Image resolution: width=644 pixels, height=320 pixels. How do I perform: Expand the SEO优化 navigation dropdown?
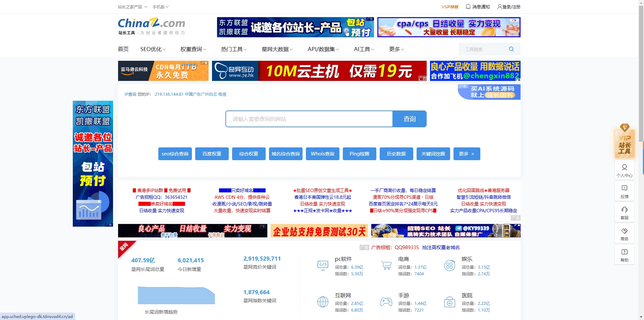[x=153, y=49]
